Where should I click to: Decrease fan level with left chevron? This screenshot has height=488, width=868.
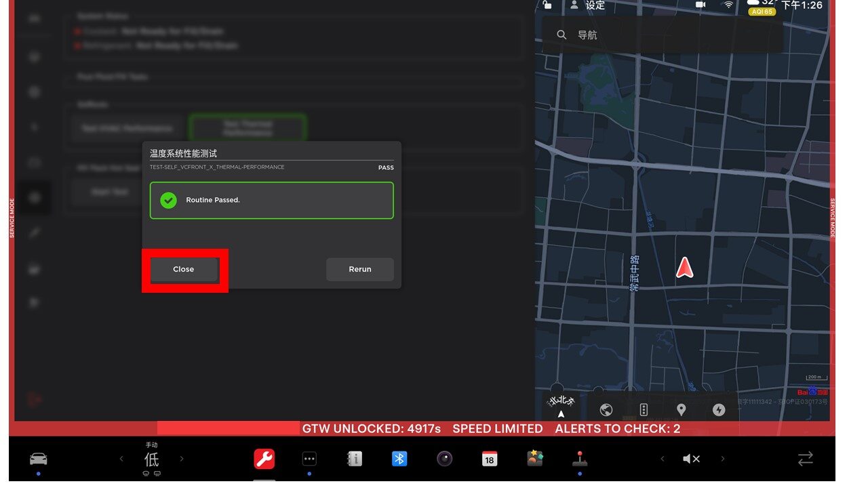pyautogui.click(x=122, y=459)
